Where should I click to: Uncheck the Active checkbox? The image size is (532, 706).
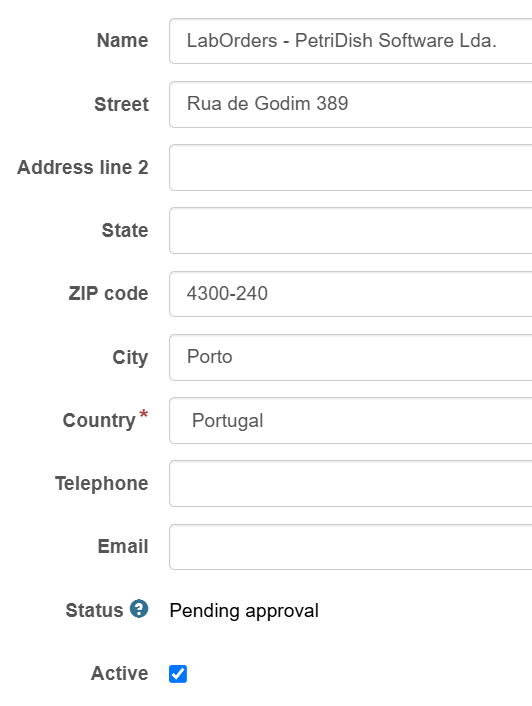[x=178, y=674]
